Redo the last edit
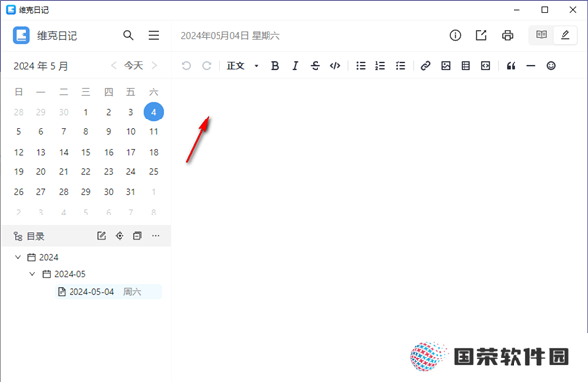Image resolution: width=588 pixels, height=382 pixels. pyautogui.click(x=206, y=66)
